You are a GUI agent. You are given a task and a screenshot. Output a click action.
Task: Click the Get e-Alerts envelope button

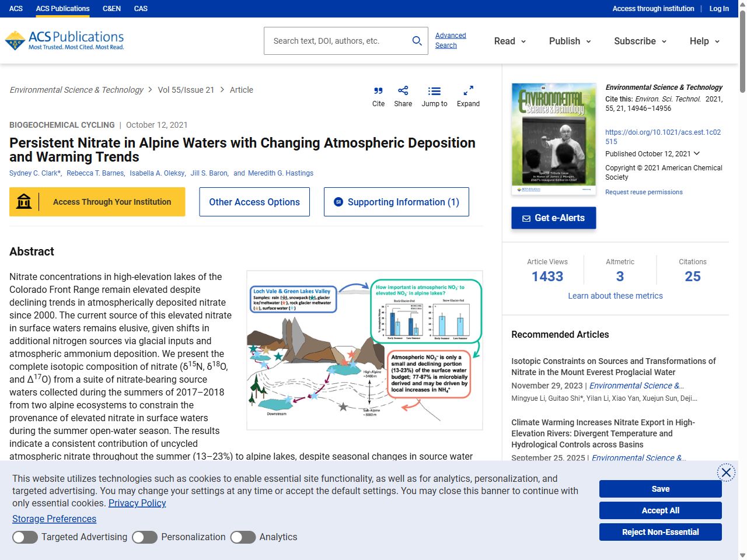point(553,218)
